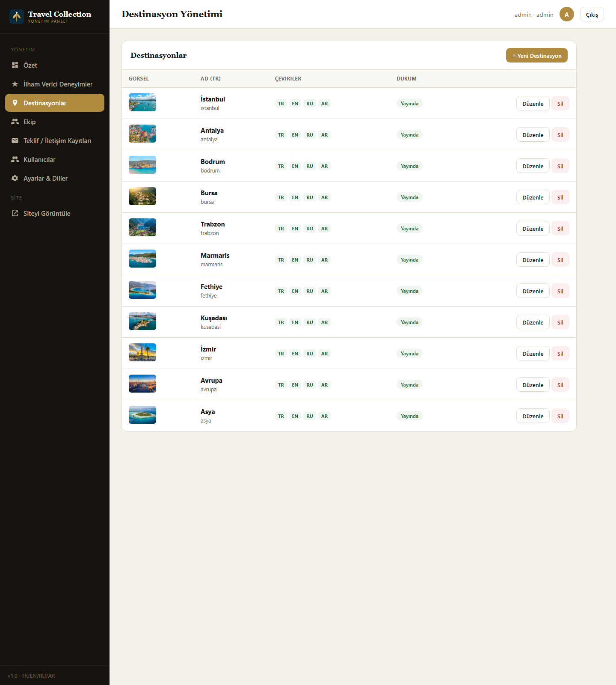Screen dimensions: 616x685
Task: Click the Travel Collection logo icon
Action: 17,17
